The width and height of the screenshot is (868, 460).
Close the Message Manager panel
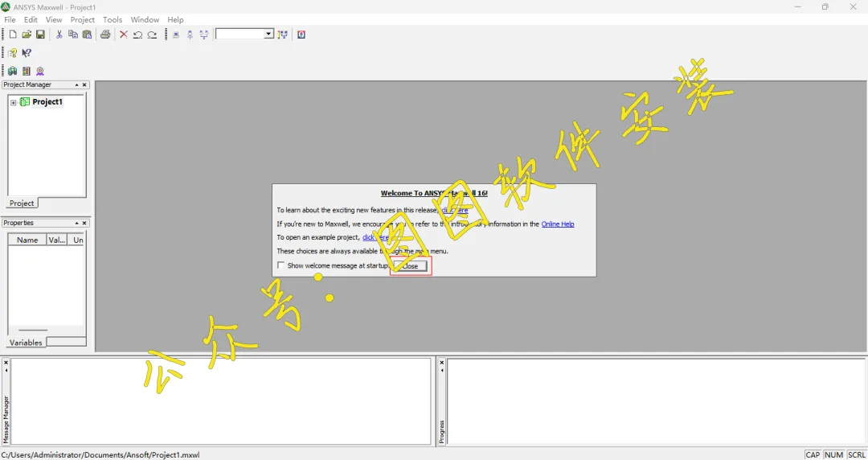point(6,363)
